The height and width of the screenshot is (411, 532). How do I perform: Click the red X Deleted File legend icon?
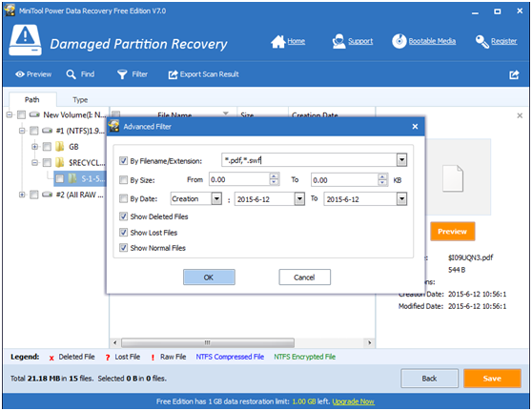(51, 358)
